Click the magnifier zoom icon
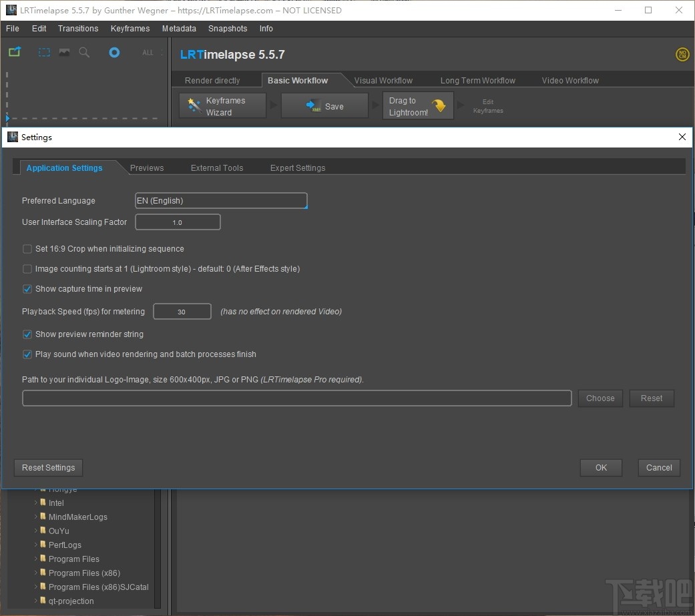Screen dimensions: 695x616 (x=84, y=53)
